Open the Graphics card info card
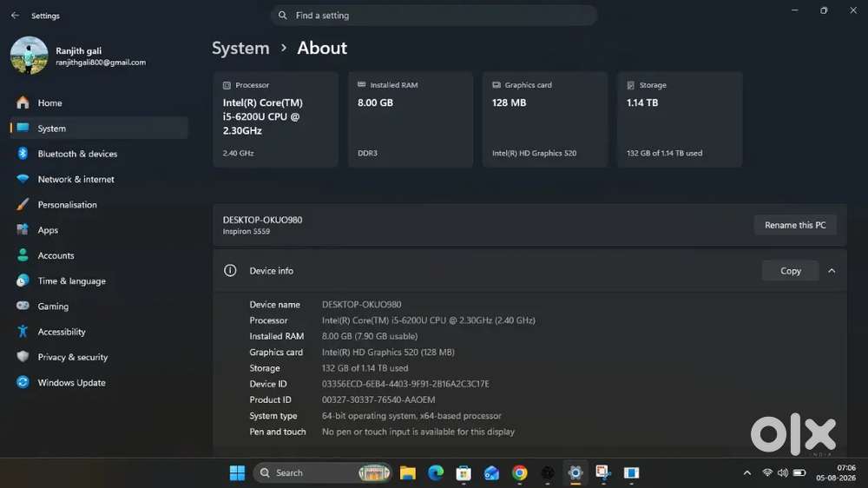868x488 pixels. point(545,119)
